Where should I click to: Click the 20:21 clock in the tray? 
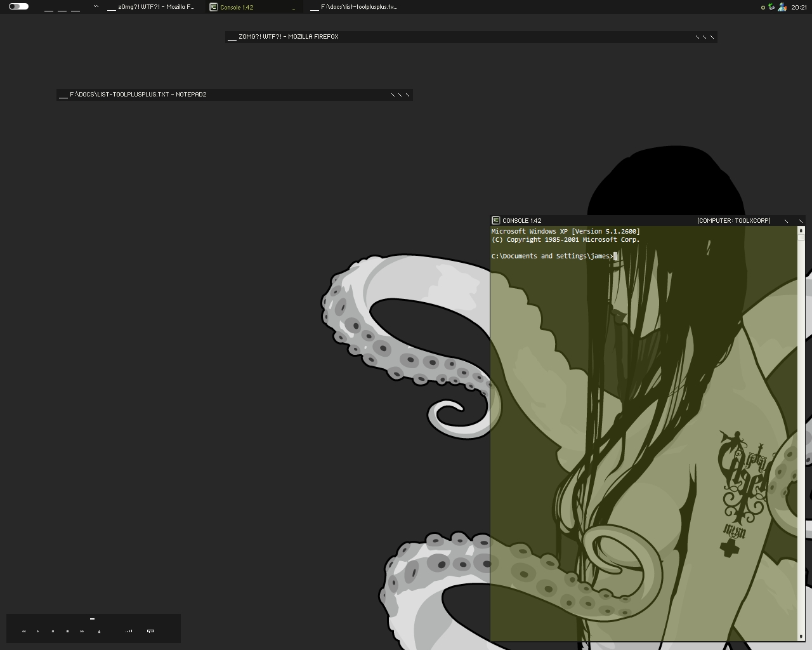click(x=799, y=8)
